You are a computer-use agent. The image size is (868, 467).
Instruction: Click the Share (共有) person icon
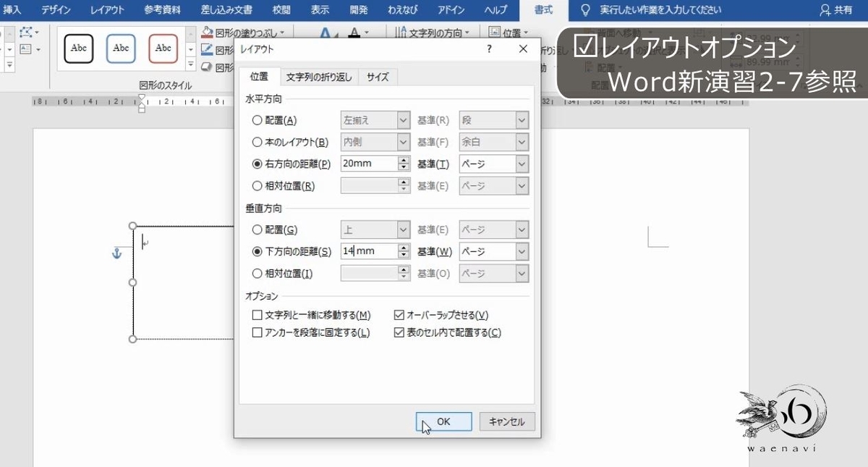[x=825, y=10]
